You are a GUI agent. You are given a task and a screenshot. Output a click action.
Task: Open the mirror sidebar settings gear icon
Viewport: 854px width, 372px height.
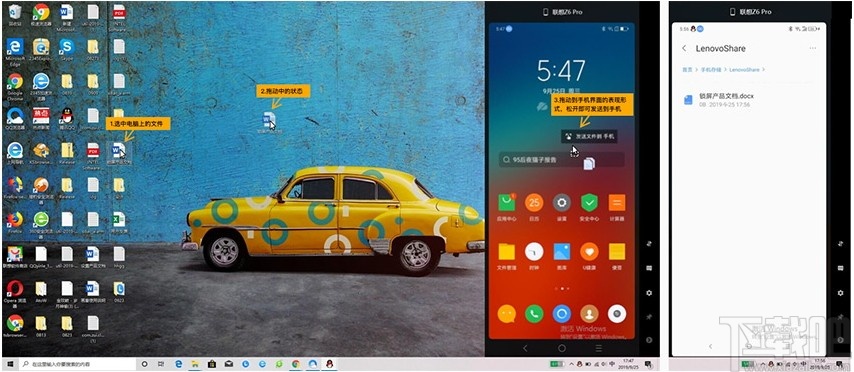[x=649, y=293]
